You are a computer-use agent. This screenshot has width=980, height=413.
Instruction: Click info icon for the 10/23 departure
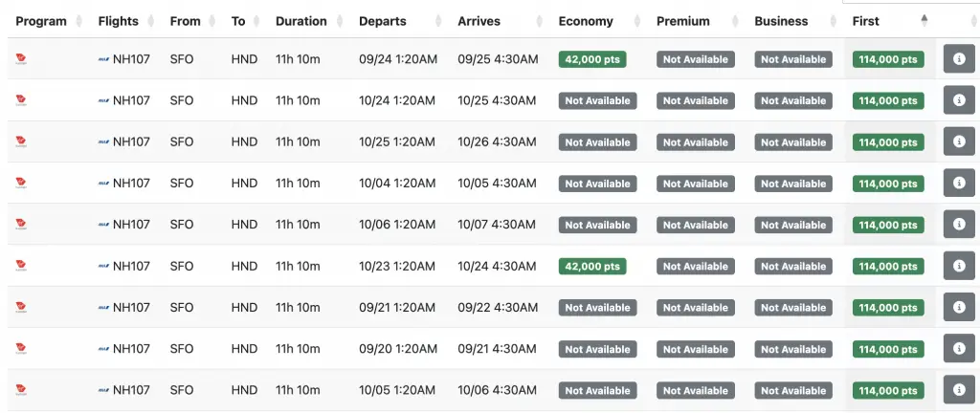click(959, 266)
